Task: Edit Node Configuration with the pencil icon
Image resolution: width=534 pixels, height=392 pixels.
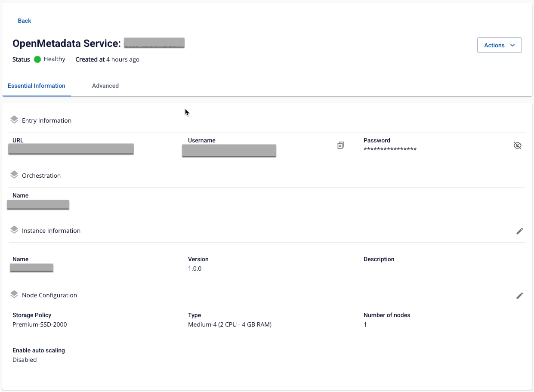Action: click(520, 296)
